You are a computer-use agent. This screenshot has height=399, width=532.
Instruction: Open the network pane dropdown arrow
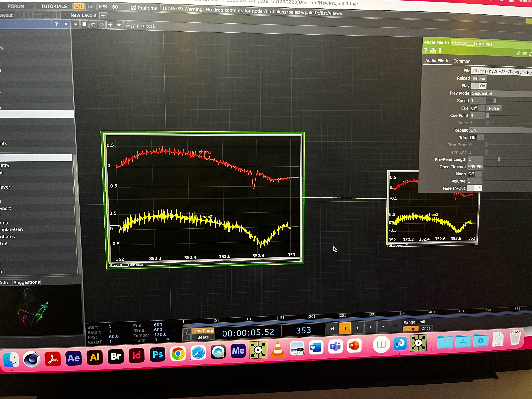[76, 25]
